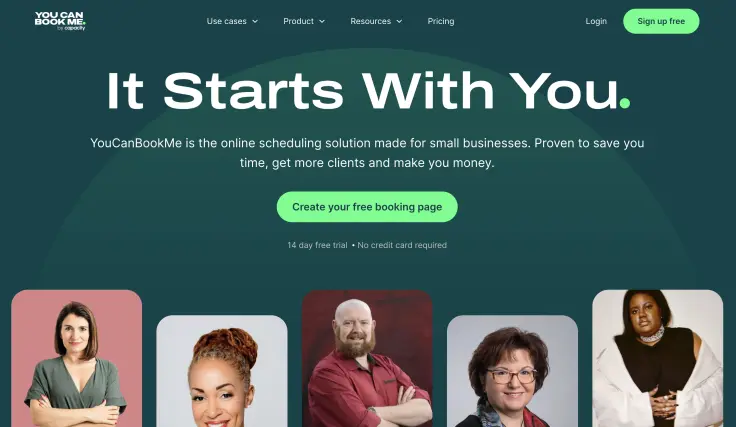This screenshot has height=427, width=736.
Task: Select the woman in white jacket photo
Action: pos(658,358)
